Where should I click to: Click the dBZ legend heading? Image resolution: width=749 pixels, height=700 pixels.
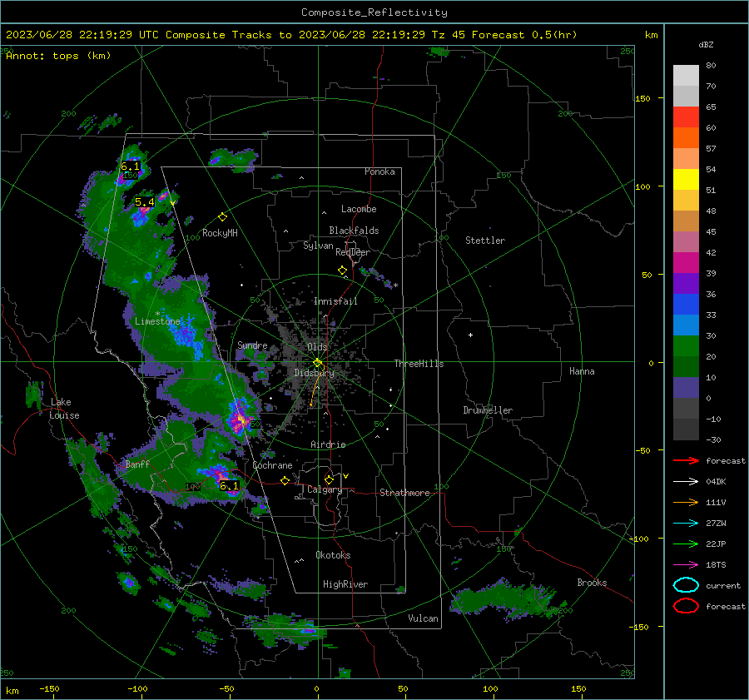click(706, 44)
